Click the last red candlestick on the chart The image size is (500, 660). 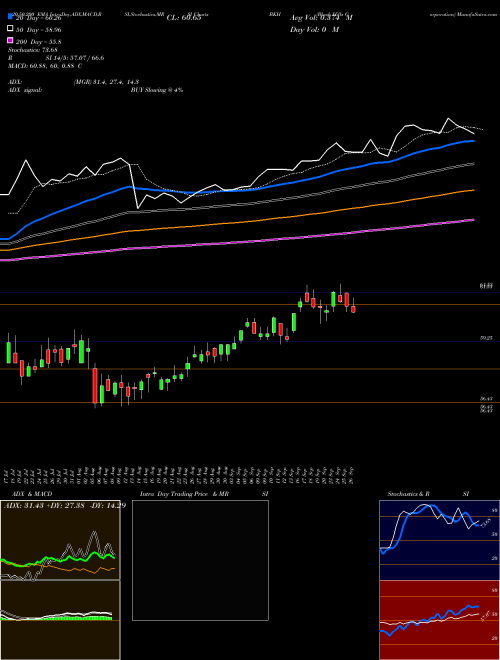pyautogui.click(x=354, y=307)
